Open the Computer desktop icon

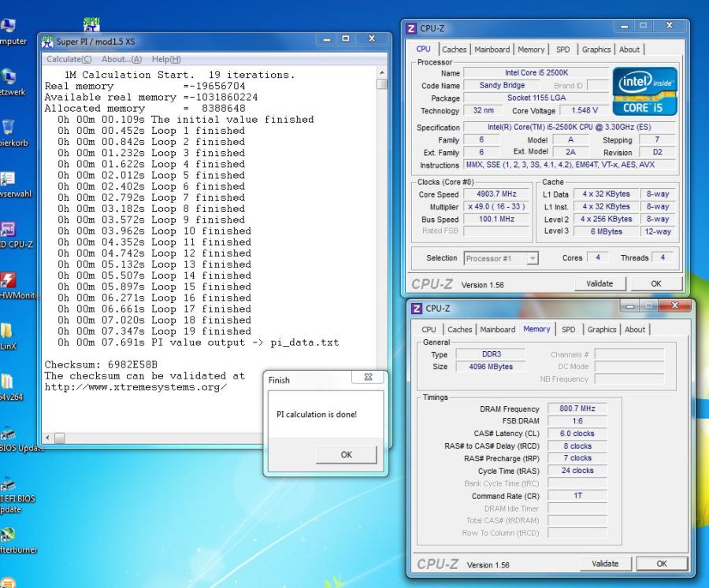click(8, 26)
